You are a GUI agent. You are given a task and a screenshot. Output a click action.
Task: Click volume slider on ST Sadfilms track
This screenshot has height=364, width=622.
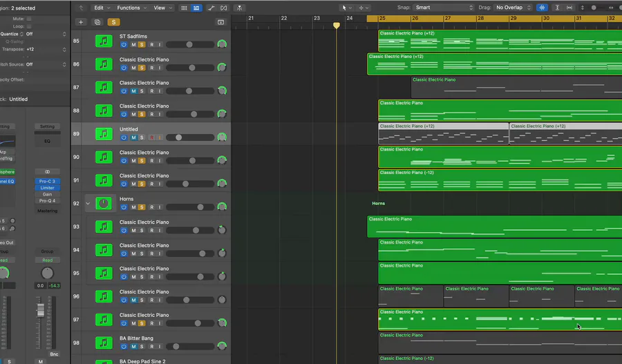coord(190,45)
